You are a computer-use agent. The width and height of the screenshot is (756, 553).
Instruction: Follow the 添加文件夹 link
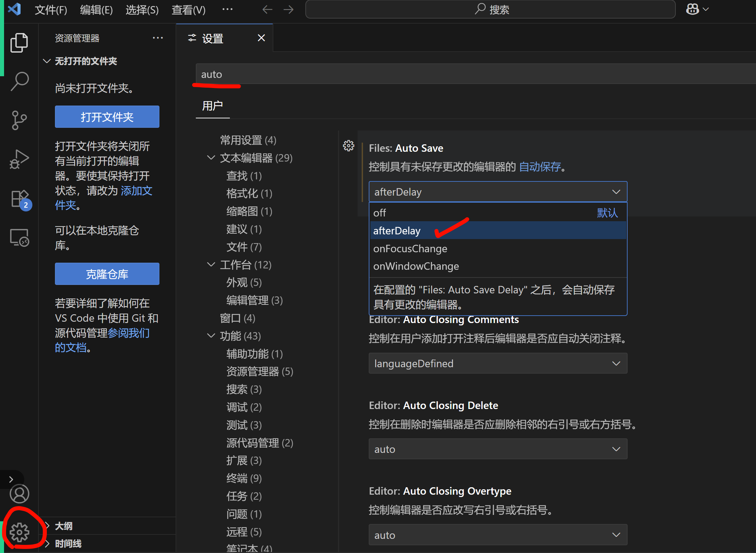click(x=137, y=191)
